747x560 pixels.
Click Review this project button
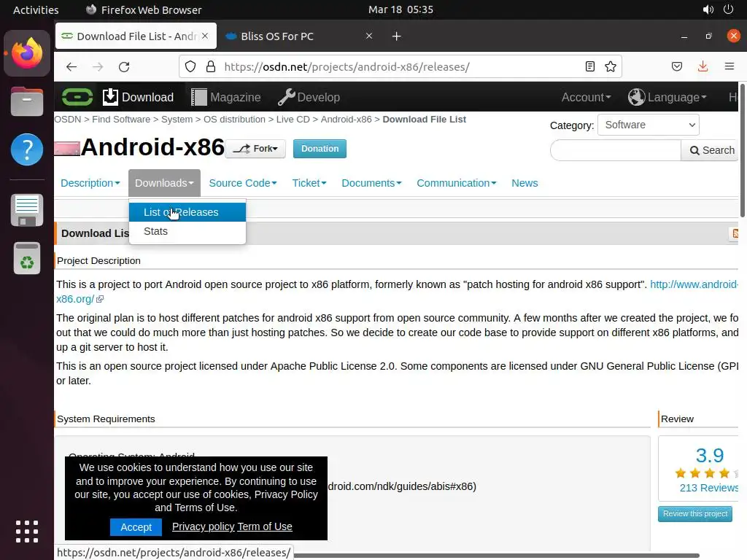click(695, 514)
